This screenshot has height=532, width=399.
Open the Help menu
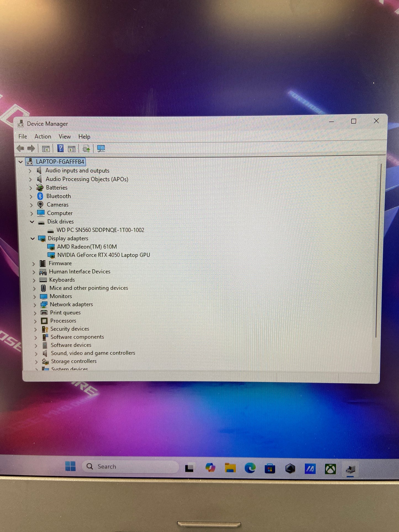84,137
